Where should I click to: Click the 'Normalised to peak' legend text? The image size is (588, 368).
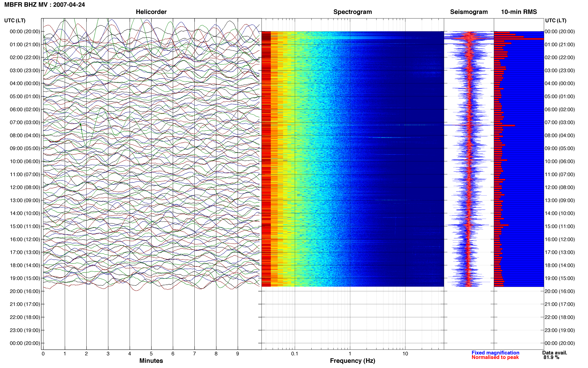pyautogui.click(x=495, y=357)
